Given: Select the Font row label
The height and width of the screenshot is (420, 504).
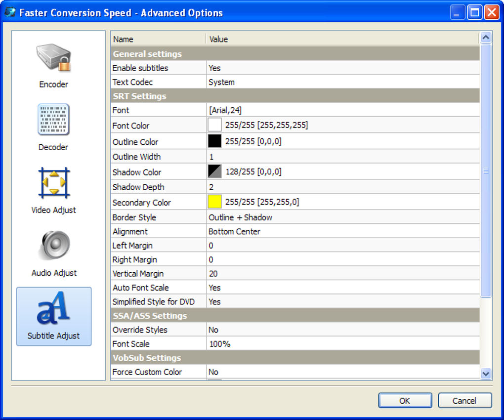Looking at the screenshot, I should (x=121, y=110).
